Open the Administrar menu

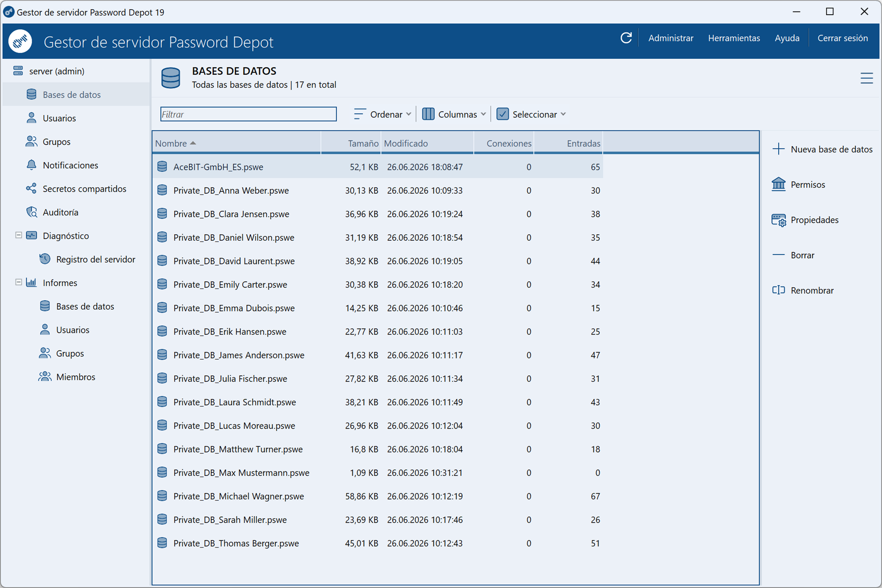[671, 38]
